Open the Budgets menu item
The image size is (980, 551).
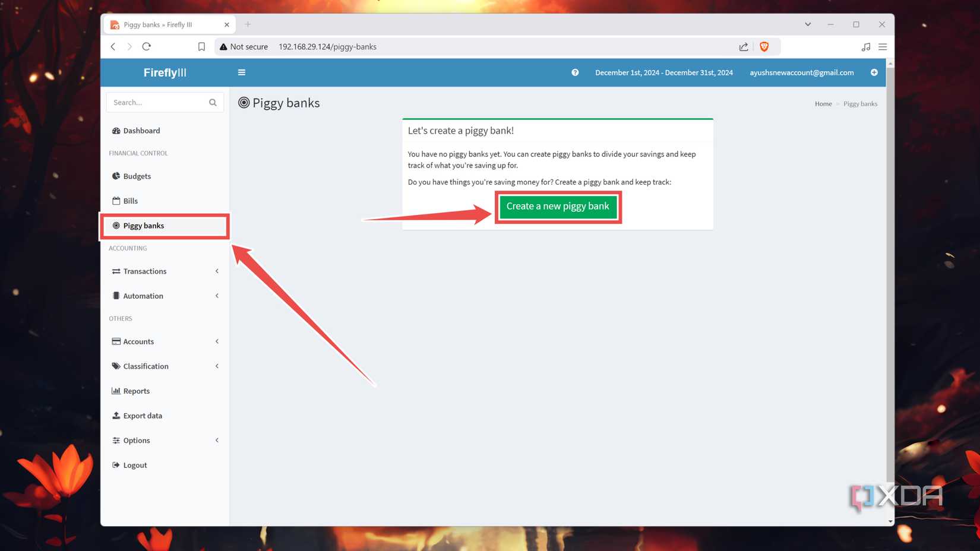[165, 176]
